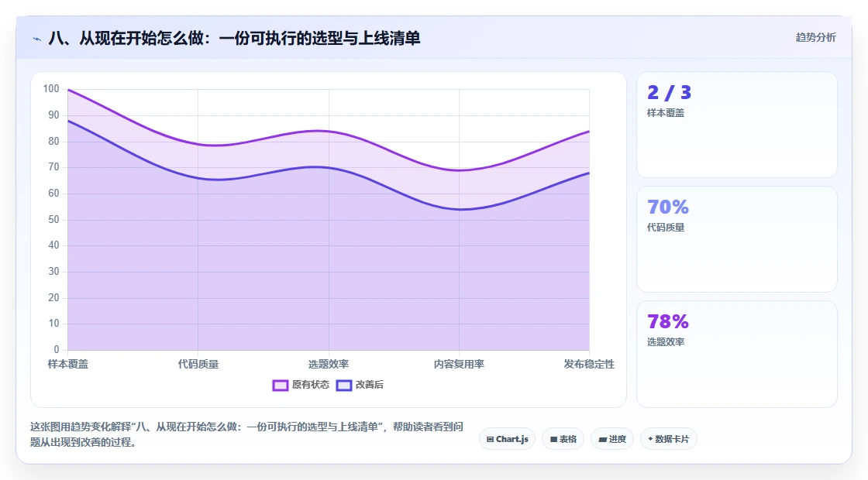Viewport: 868px width, 480px height.
Task: Click the 2 / 3 value text
Action: (x=670, y=92)
